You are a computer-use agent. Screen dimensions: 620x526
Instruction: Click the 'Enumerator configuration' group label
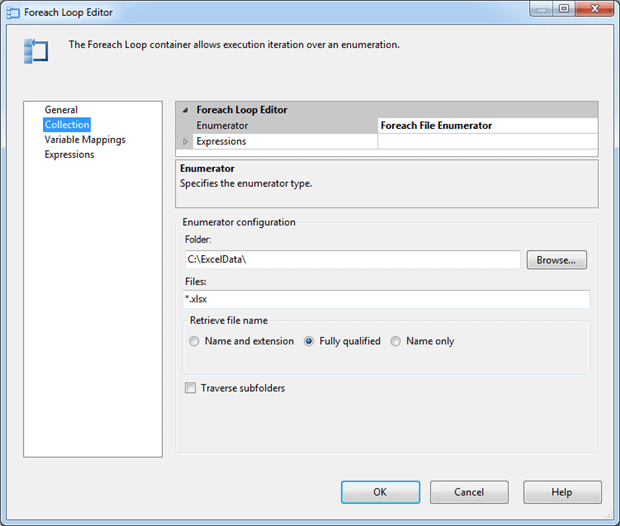(239, 222)
